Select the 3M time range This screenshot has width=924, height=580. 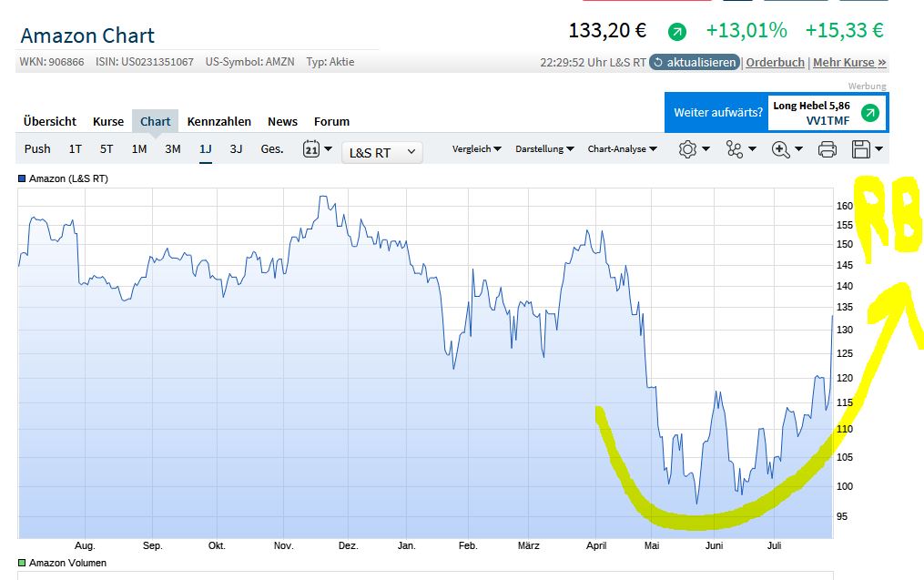(x=173, y=149)
